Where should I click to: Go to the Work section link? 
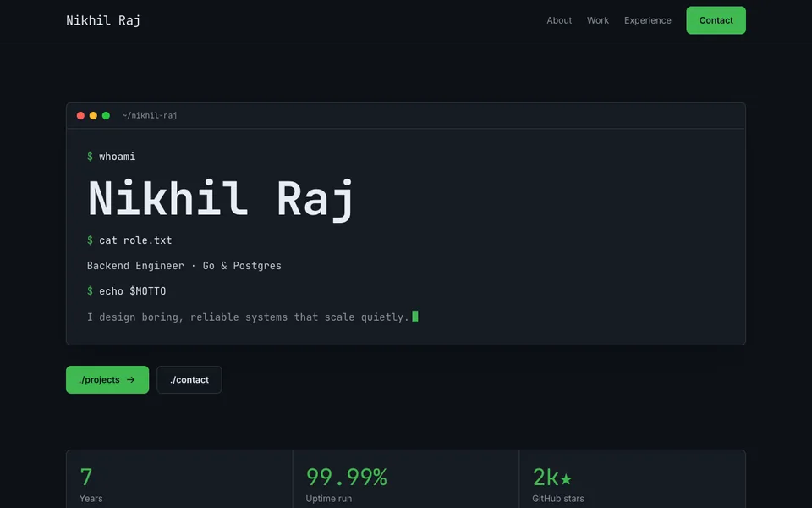pos(598,20)
